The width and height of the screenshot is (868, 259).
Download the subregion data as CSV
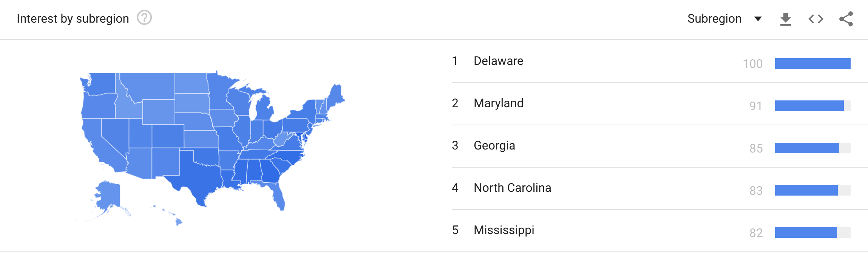[786, 19]
